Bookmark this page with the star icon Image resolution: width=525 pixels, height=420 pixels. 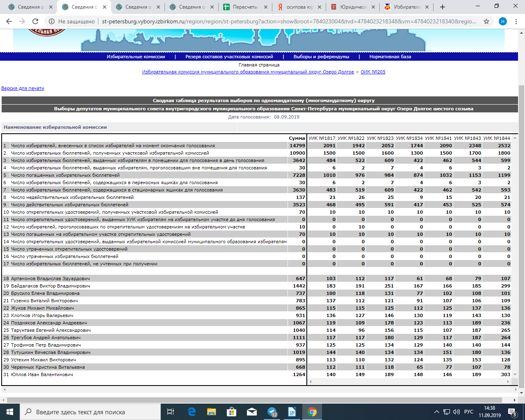point(486,21)
